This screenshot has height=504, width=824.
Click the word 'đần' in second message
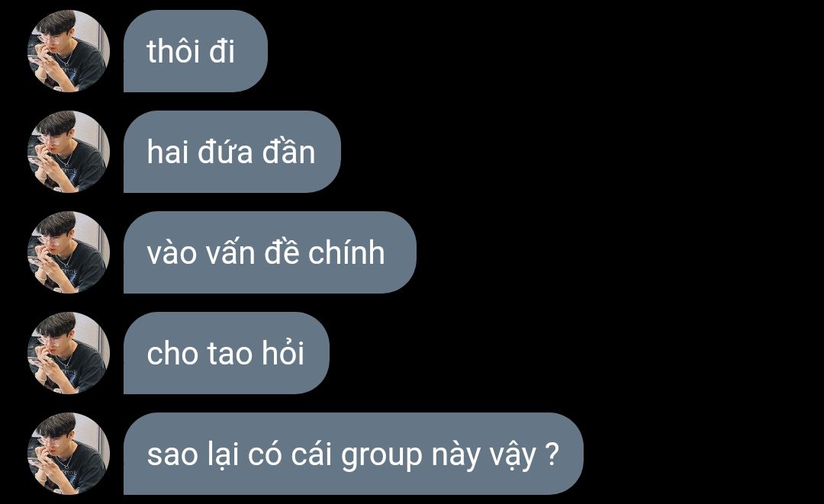coord(288,152)
